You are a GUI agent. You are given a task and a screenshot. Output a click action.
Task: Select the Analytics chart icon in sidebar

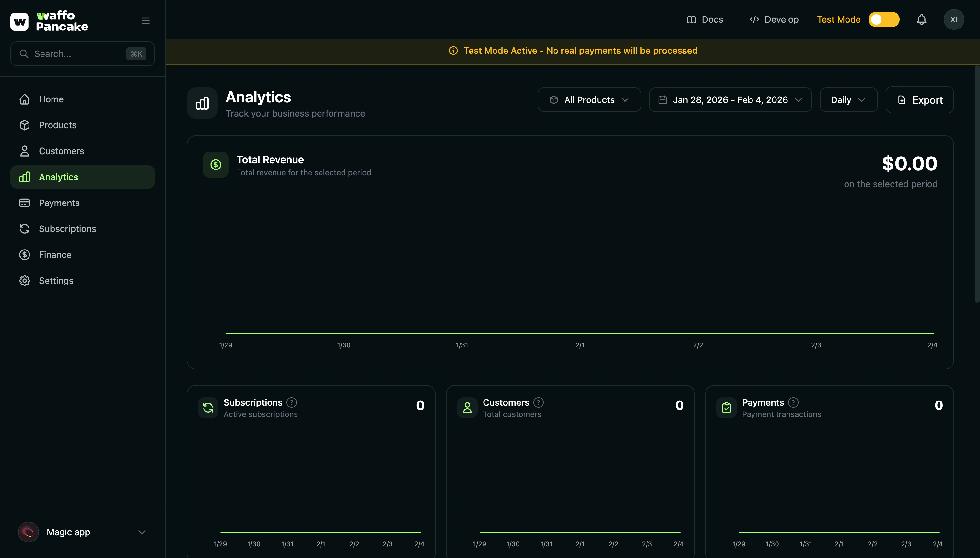click(x=25, y=177)
